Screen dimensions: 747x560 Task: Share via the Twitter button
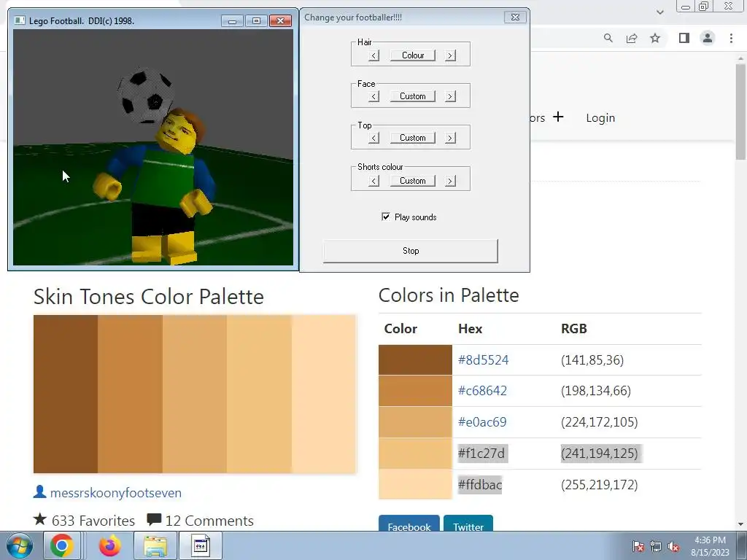(468, 524)
